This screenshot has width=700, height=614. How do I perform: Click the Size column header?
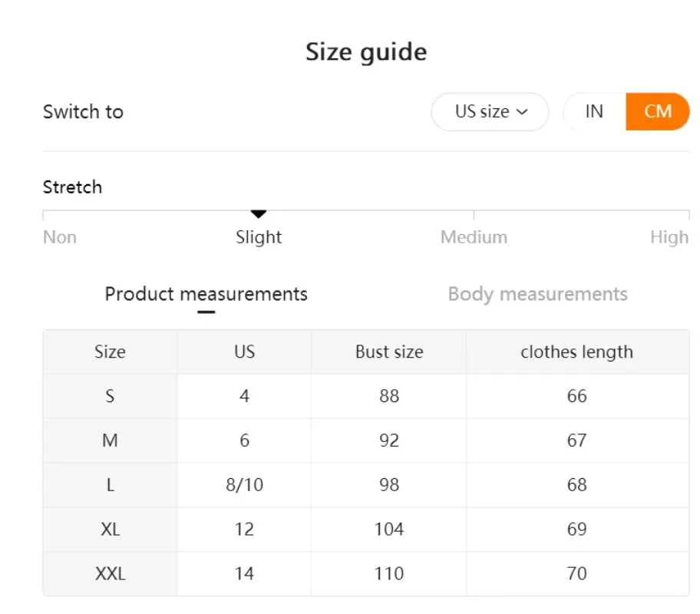110,352
